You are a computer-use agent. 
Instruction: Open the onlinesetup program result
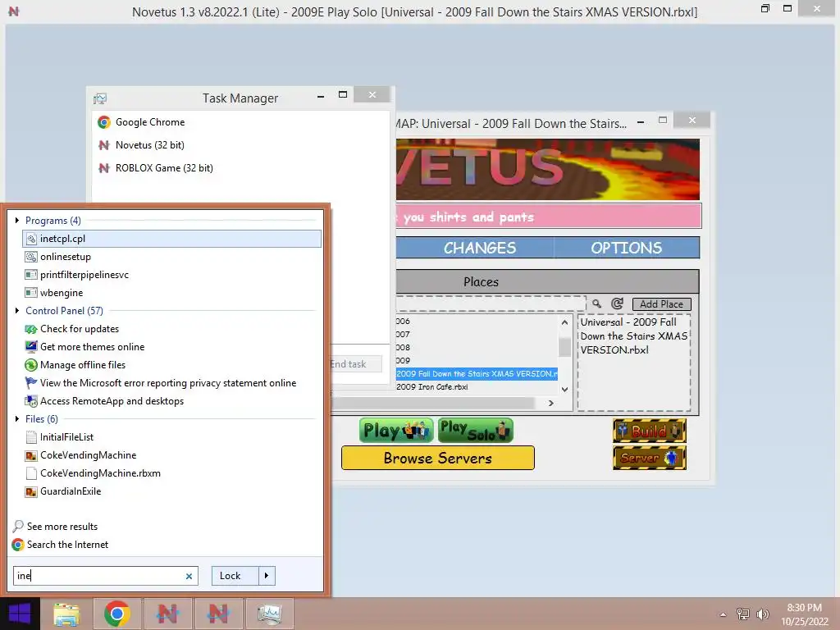click(x=66, y=257)
